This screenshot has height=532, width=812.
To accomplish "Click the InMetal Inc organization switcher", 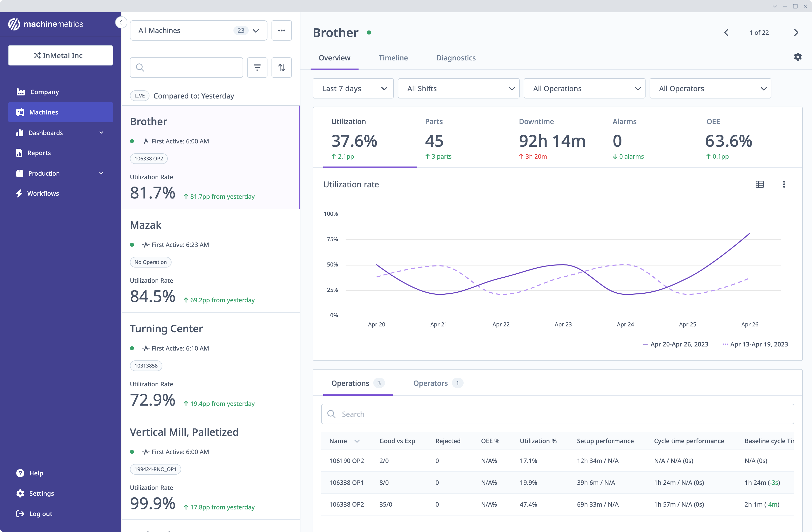I will coord(60,55).
